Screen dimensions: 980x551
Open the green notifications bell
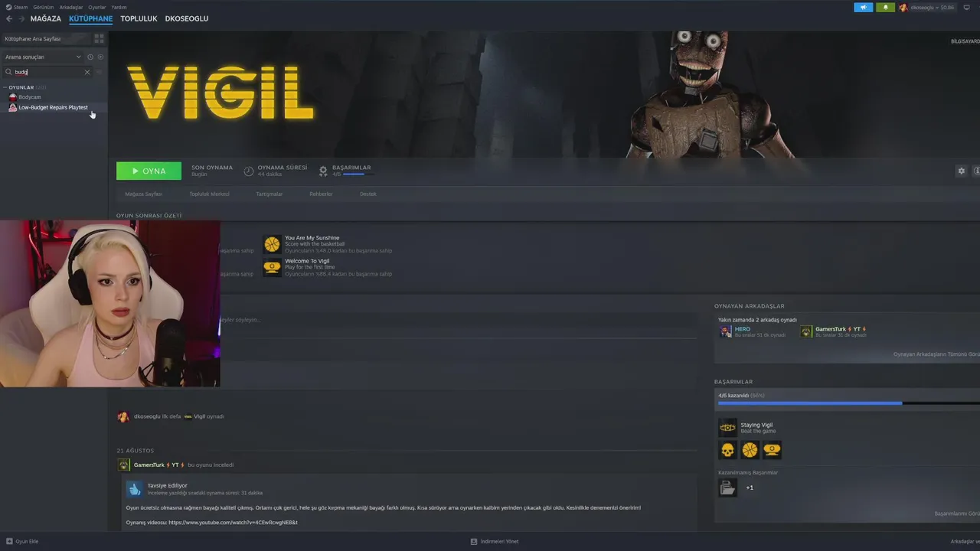[x=885, y=8]
